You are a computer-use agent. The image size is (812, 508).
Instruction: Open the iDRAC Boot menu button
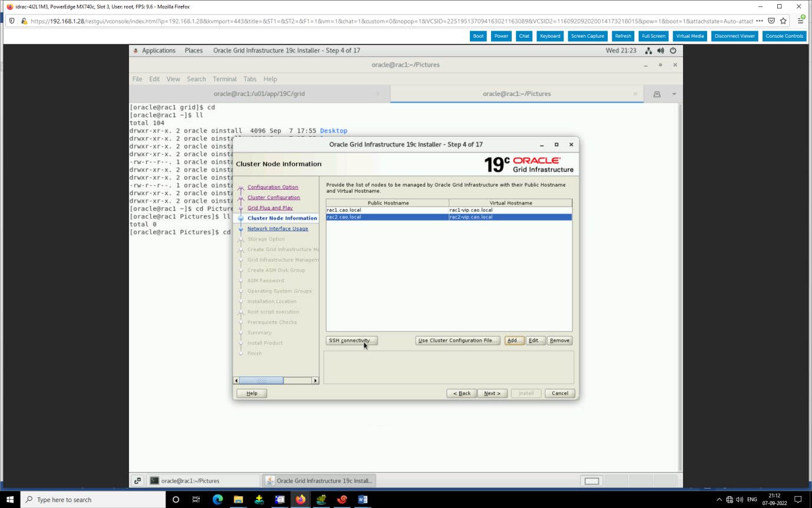point(478,36)
